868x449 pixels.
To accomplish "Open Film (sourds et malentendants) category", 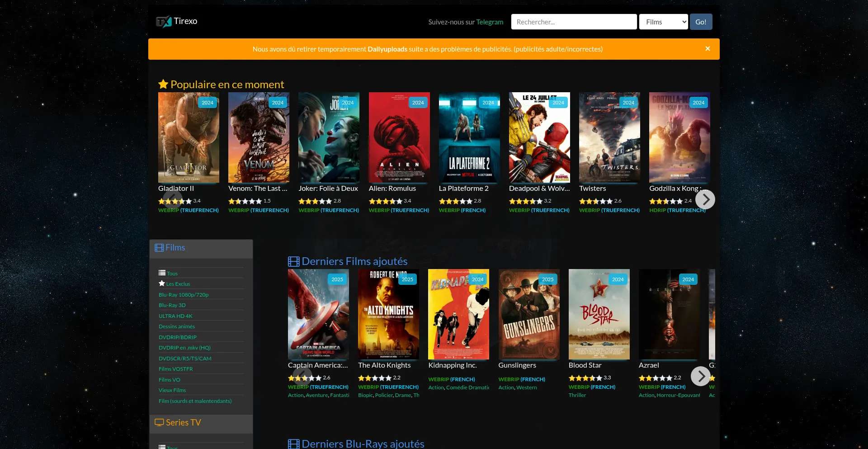I will 195,401.
